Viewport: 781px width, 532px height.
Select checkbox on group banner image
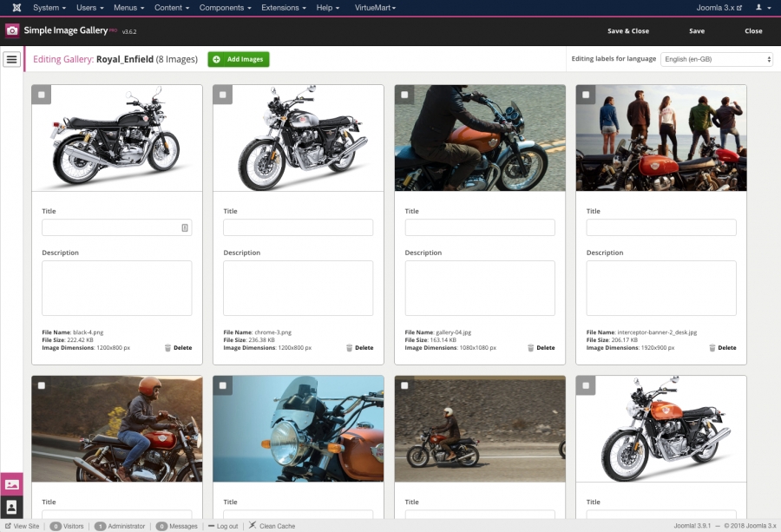coord(586,95)
